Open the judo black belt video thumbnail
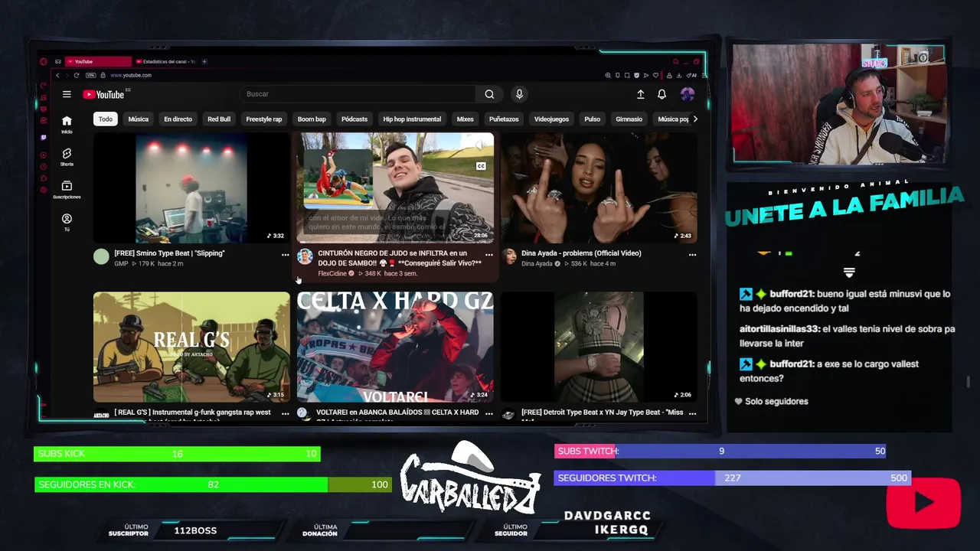The height and width of the screenshot is (551, 980). [x=395, y=187]
